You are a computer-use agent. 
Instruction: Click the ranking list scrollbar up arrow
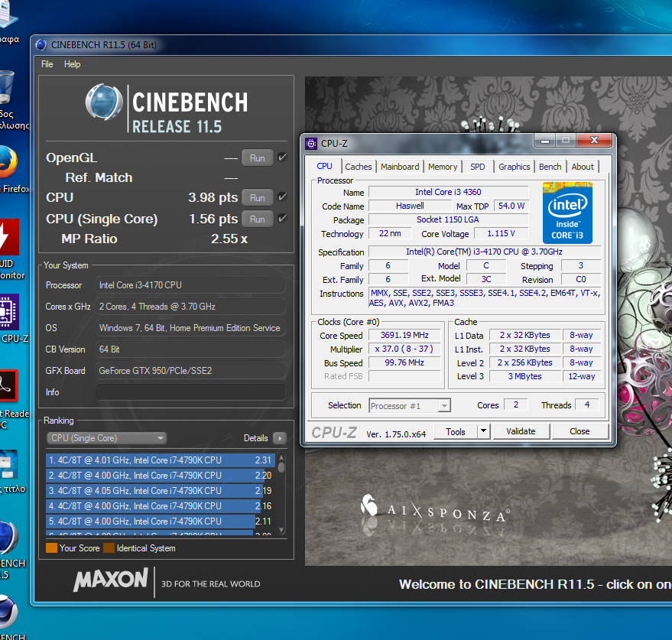click(281, 458)
